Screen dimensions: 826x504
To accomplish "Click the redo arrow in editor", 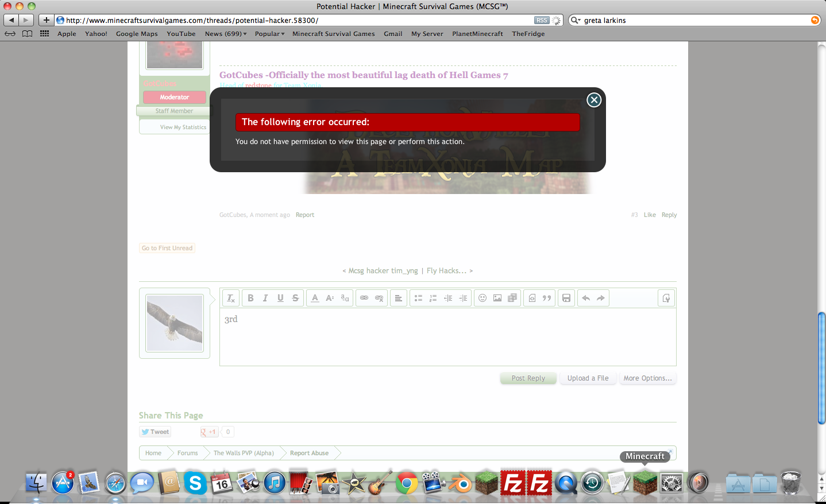I will point(601,298).
